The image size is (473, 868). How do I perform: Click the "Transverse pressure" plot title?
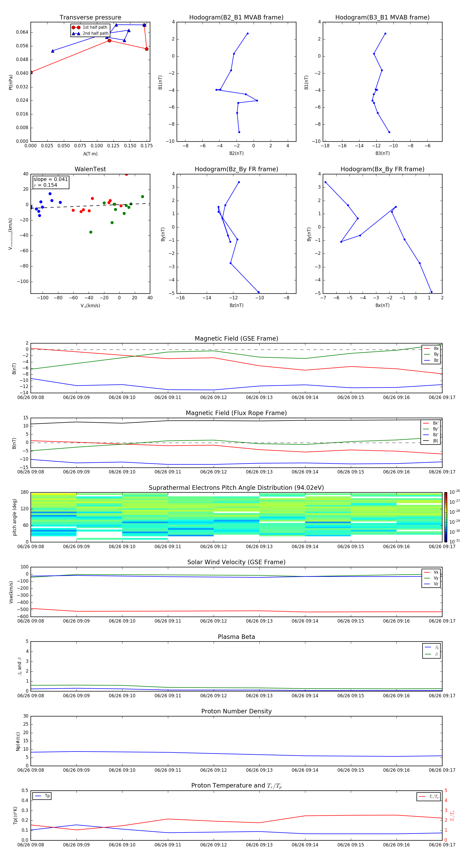click(90, 18)
